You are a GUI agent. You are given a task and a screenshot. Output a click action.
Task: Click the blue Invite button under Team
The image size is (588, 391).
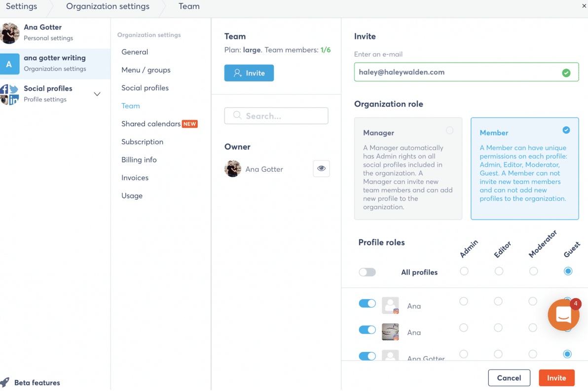(x=249, y=73)
